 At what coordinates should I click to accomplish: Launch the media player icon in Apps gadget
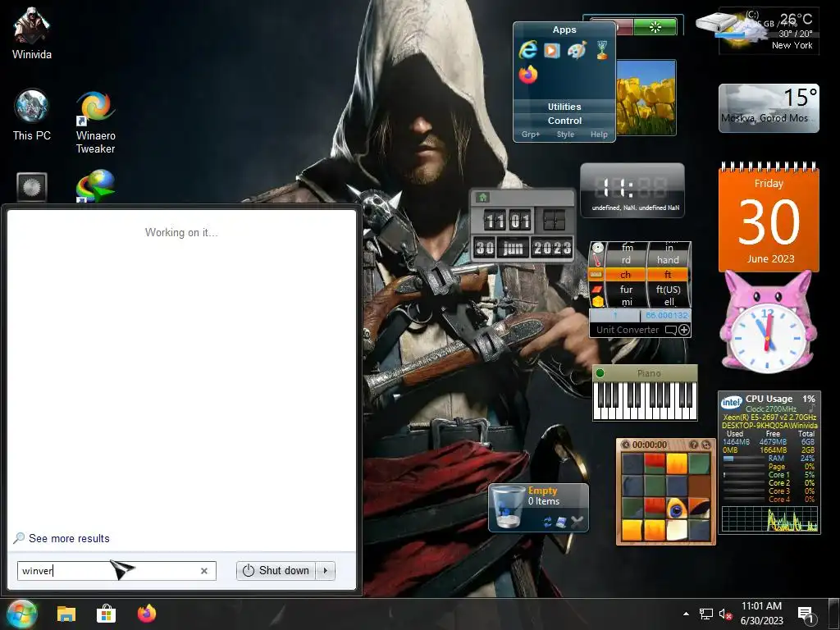[552, 50]
